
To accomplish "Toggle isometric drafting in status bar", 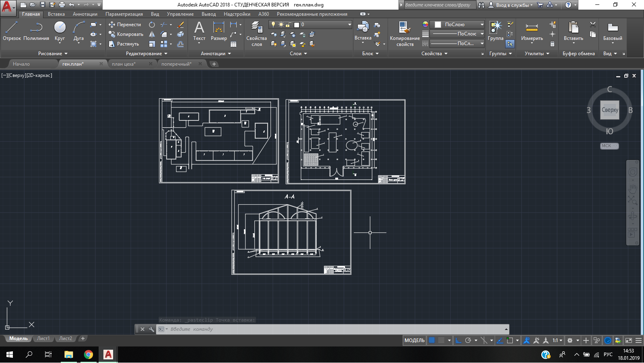I will (484, 340).
